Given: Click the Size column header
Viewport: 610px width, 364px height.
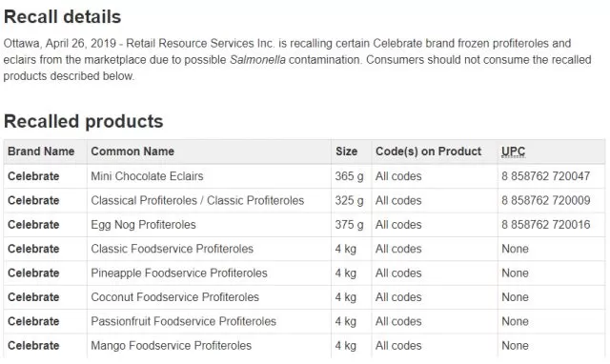Looking at the screenshot, I should coord(346,152).
